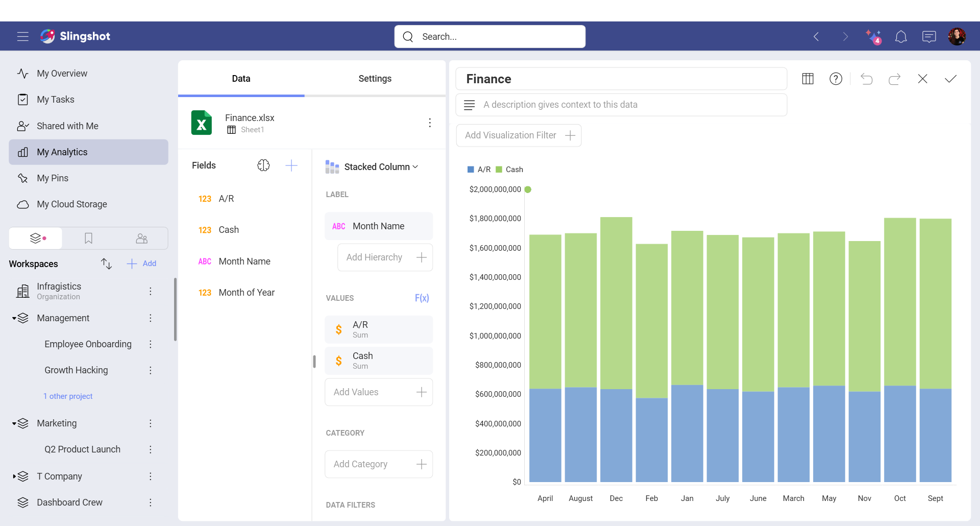Open the 1 other project link
This screenshot has width=980, height=526.
coord(68,396)
